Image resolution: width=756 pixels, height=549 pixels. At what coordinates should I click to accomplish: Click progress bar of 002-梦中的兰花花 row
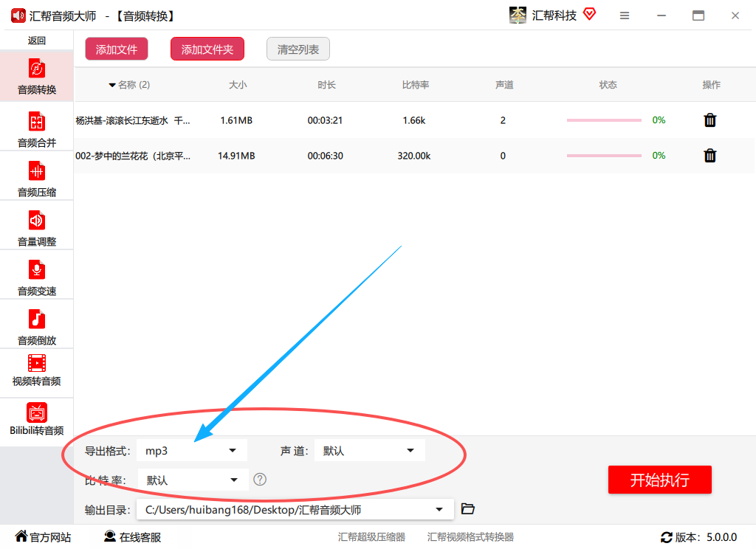pos(604,156)
